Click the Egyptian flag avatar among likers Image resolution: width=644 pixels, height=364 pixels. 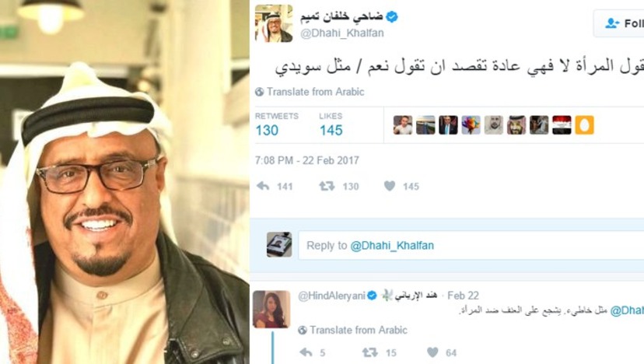(x=562, y=125)
